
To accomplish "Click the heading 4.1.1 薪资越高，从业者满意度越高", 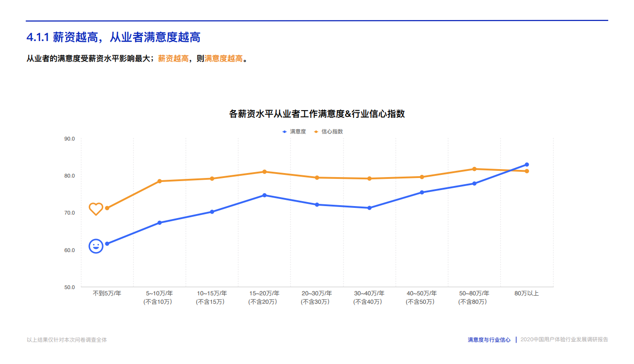I will point(113,37).
